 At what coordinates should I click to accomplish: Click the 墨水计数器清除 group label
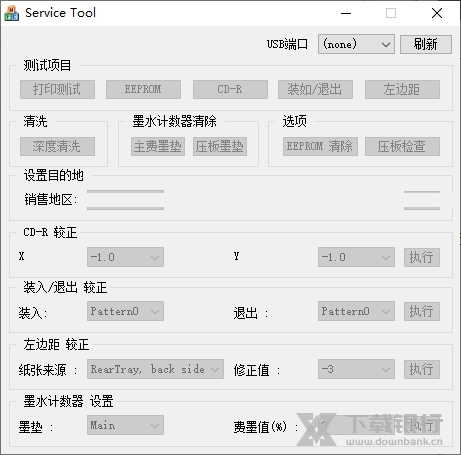coord(175,121)
